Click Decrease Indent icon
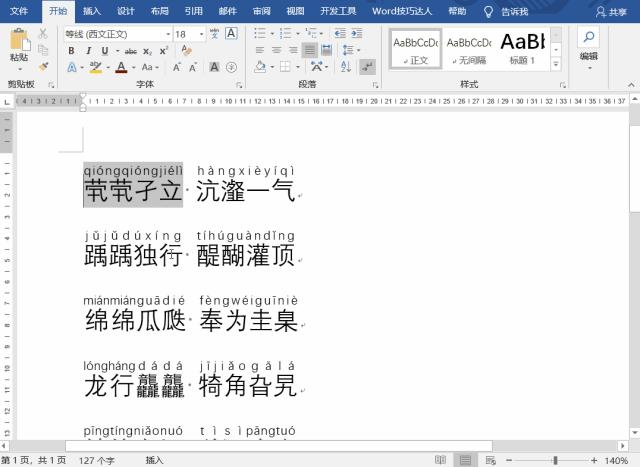Image resolution: width=640 pixels, height=467 pixels. click(x=340, y=33)
